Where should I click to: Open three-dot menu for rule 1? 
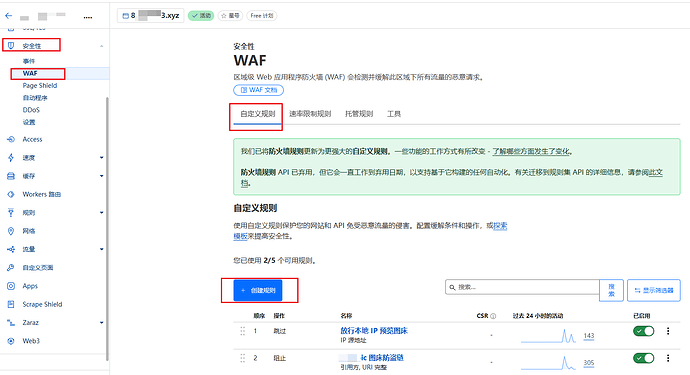click(x=668, y=331)
